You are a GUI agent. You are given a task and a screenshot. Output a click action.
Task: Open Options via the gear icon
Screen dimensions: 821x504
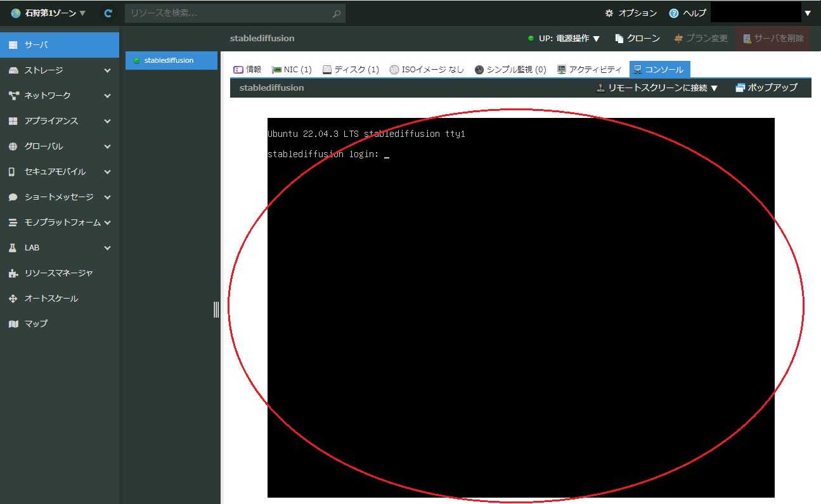609,13
